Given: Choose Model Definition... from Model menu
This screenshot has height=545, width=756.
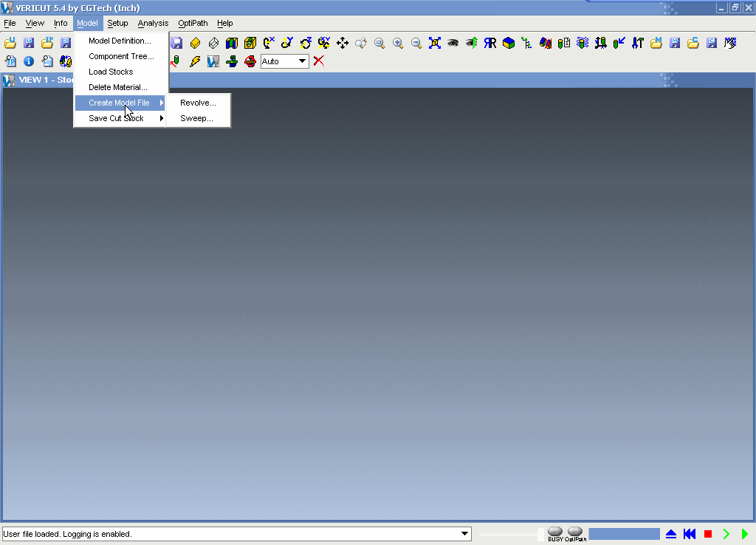Looking at the screenshot, I should coord(120,41).
